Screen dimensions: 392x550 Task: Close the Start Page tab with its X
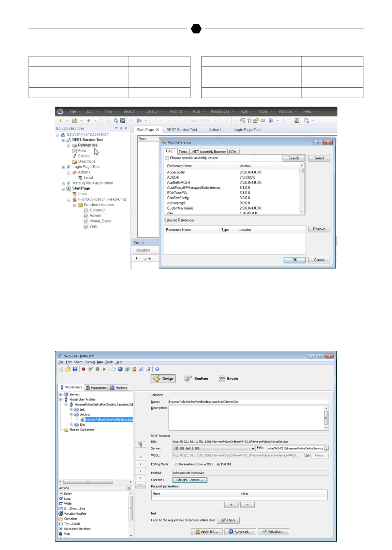tap(157, 130)
